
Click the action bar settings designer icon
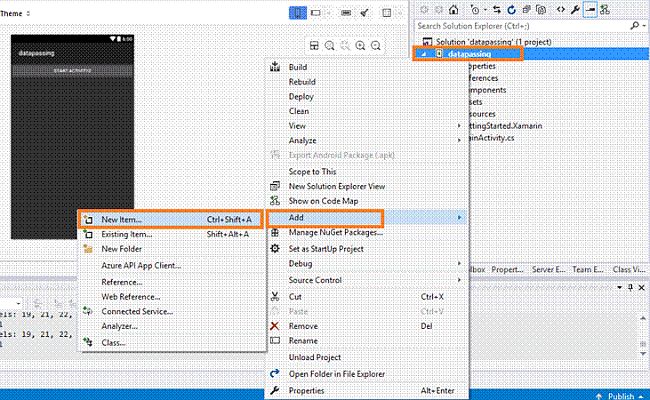(346, 13)
